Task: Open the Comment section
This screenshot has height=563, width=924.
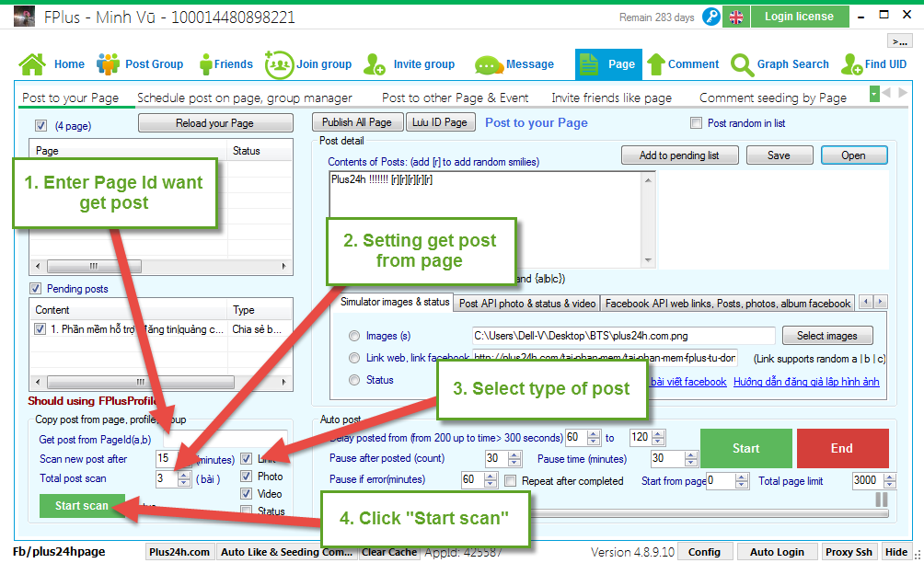Action: 683,64
